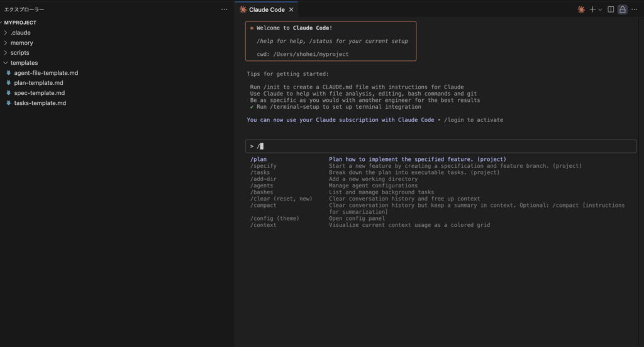Open tasks-template.md file
Image resolution: width=644 pixels, height=347 pixels.
click(40, 103)
